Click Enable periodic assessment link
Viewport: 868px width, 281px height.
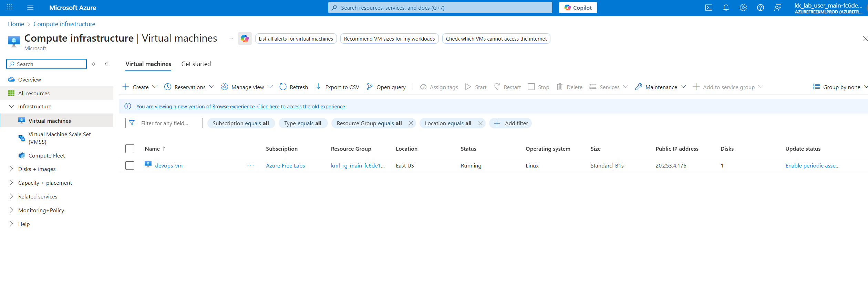click(813, 165)
